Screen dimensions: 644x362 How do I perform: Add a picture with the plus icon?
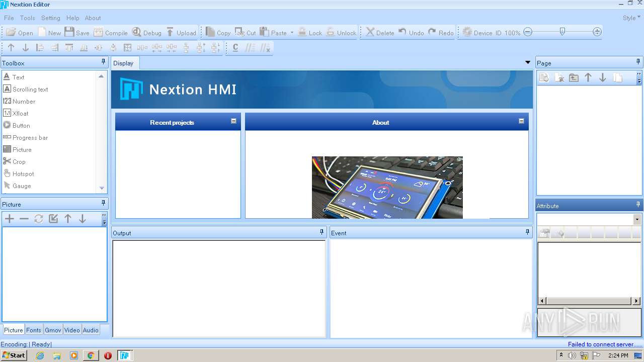10,219
